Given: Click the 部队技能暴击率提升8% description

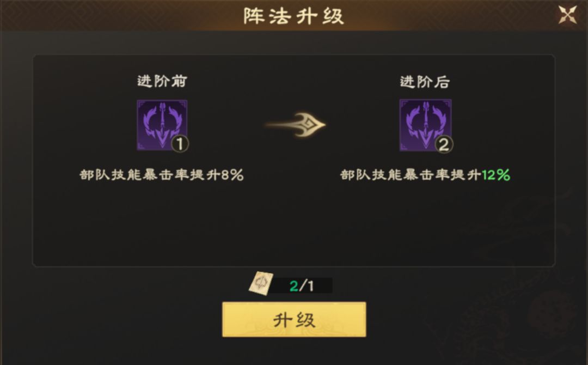Looking at the screenshot, I should coord(162,175).
